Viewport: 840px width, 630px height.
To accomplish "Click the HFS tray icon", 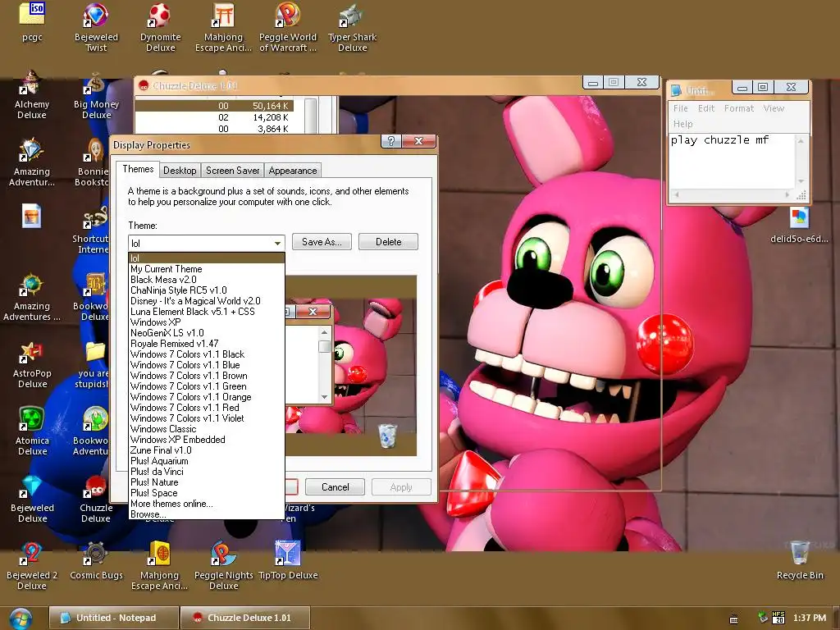I will (x=778, y=618).
